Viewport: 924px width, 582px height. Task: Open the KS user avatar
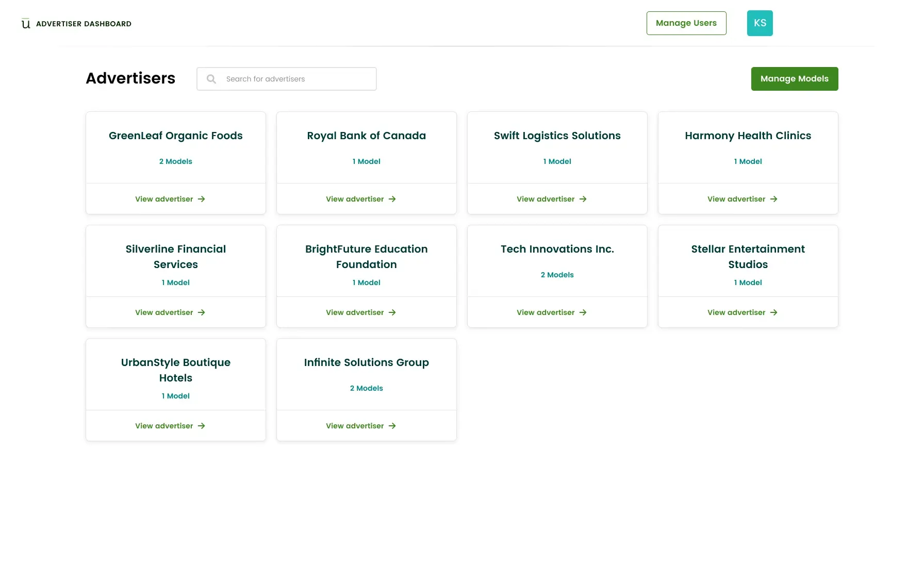760,23
